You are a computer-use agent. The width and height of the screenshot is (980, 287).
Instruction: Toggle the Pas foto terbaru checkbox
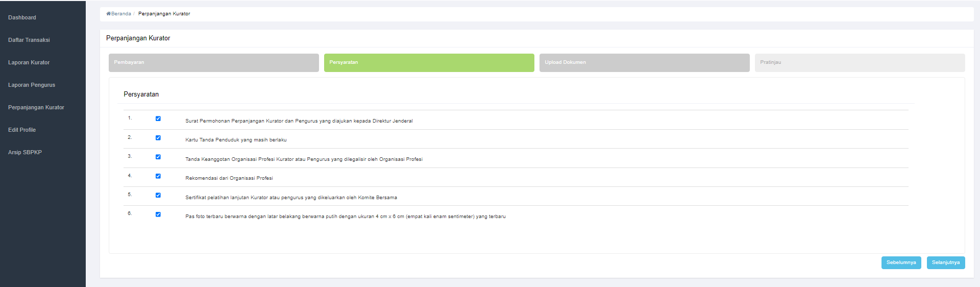click(x=158, y=214)
